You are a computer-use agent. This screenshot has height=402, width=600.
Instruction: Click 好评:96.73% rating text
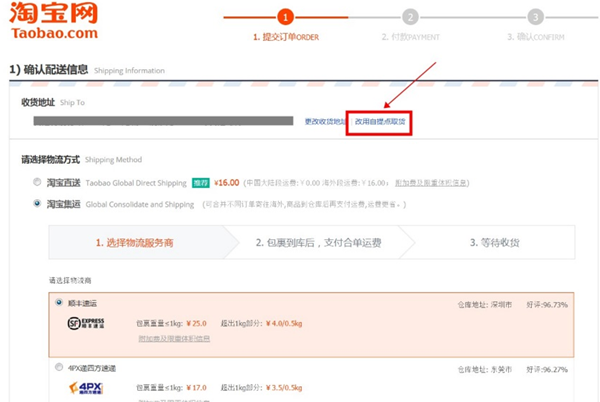click(547, 305)
